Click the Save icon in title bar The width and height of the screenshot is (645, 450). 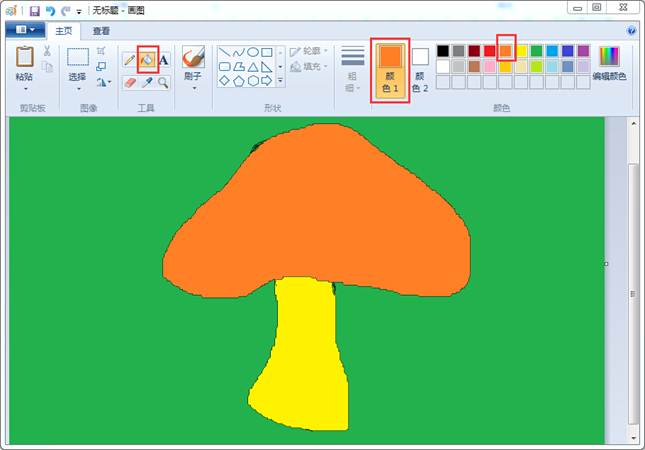click(33, 9)
